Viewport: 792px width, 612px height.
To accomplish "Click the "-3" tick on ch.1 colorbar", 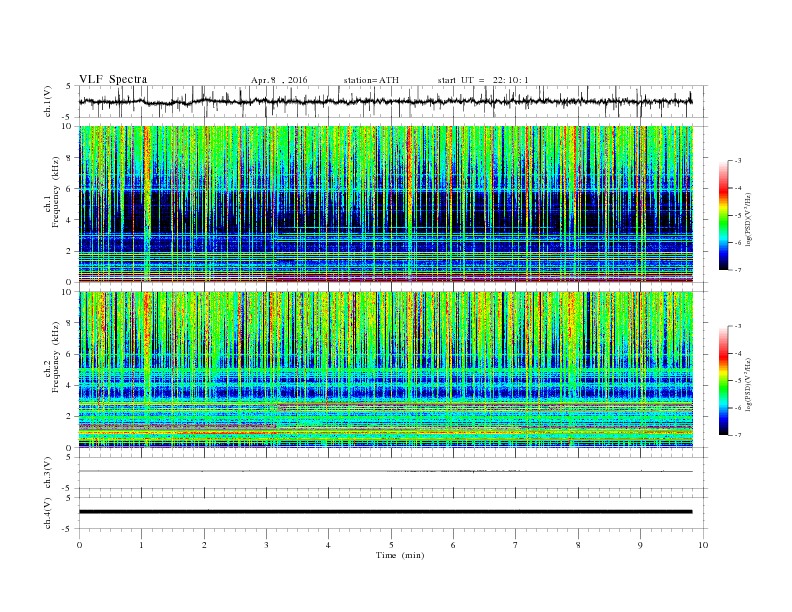I will click(738, 161).
